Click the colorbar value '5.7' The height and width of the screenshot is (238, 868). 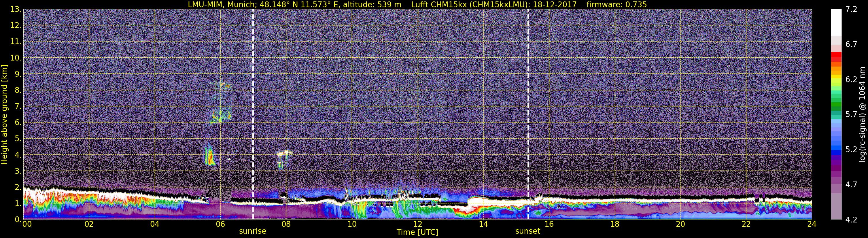click(851, 114)
